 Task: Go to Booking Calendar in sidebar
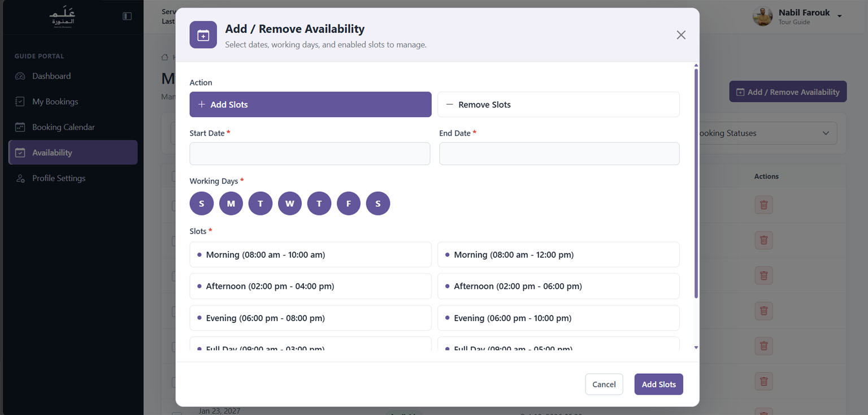(x=73, y=127)
